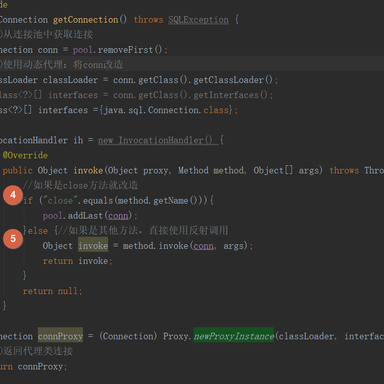Click the highlighted connProxy variable
Image resolution: width=384 pixels, height=384 pixels.
click(60, 336)
